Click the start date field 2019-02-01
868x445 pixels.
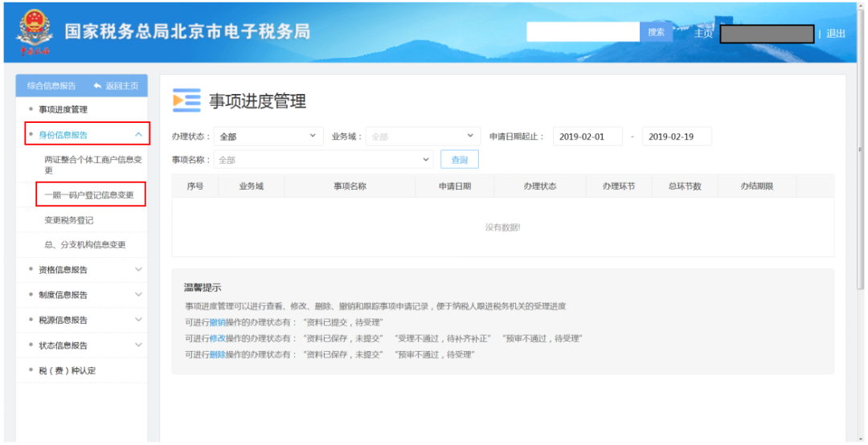588,137
